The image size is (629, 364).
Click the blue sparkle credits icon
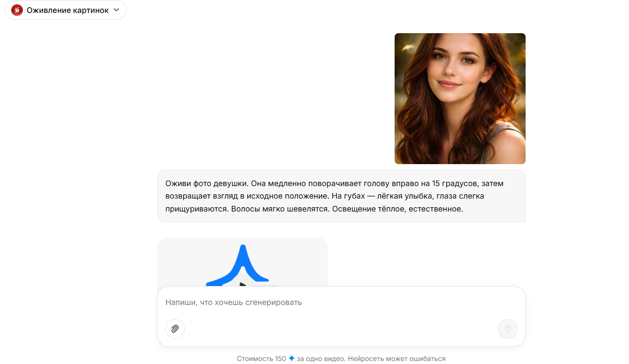(292, 358)
